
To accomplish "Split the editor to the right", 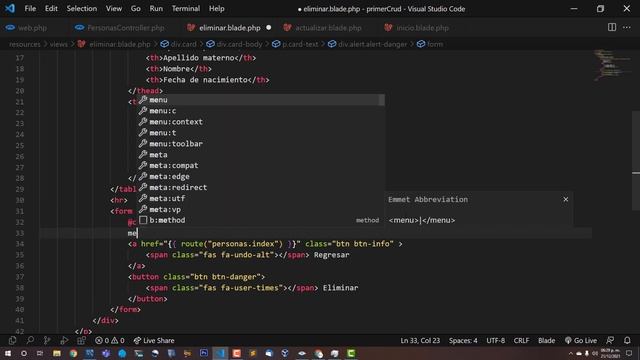I will pyautogui.click(x=612, y=27).
